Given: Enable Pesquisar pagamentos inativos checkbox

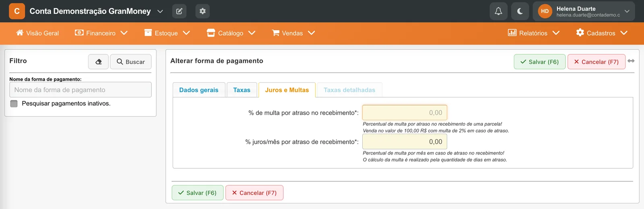Looking at the screenshot, I should coord(14,103).
